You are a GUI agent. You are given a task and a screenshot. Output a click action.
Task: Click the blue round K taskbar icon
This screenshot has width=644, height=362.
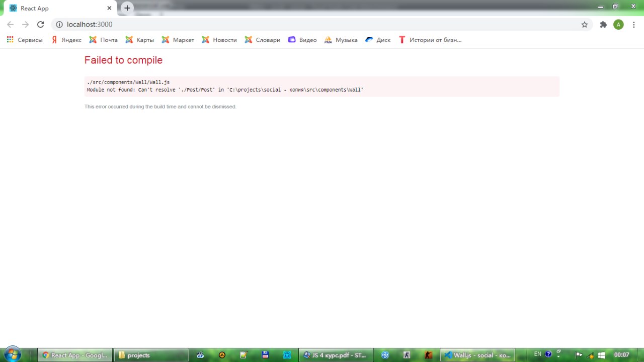[385, 355]
